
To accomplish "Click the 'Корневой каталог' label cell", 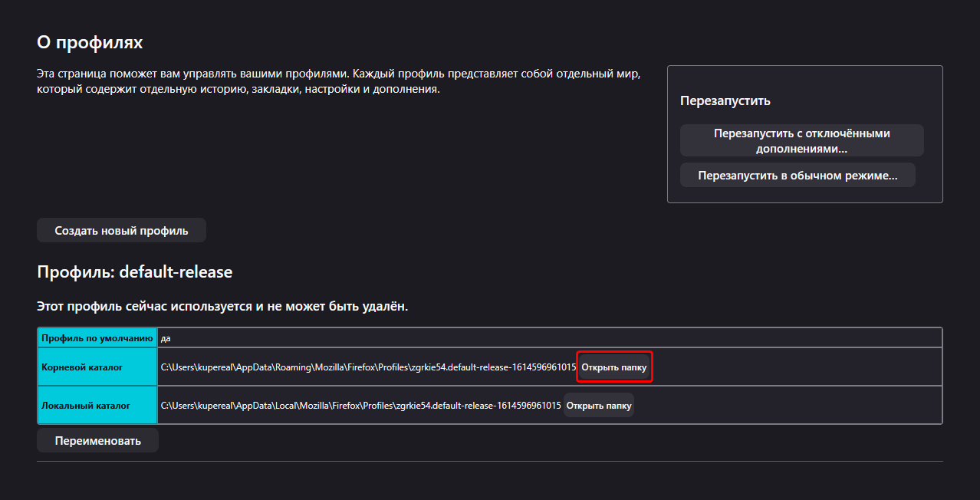I will 97,367.
